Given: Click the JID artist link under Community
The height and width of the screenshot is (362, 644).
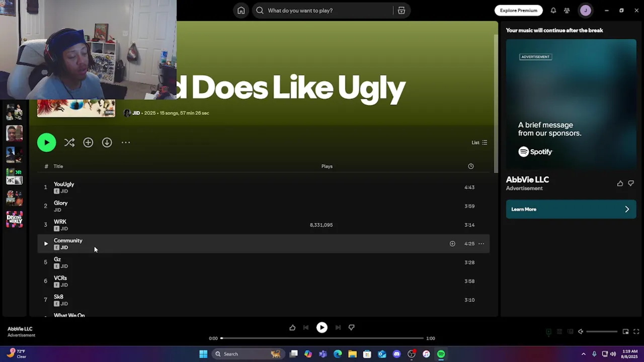Looking at the screenshot, I should pos(64,247).
